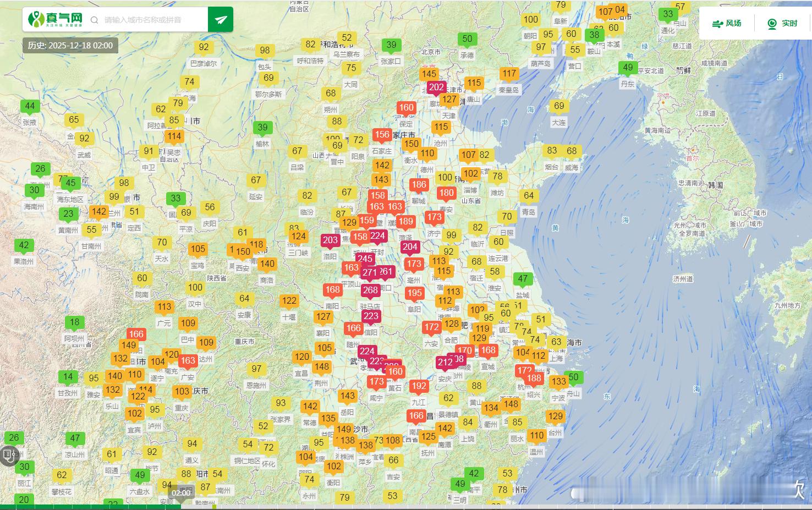Click the 163 marker above 广安

[188, 361]
